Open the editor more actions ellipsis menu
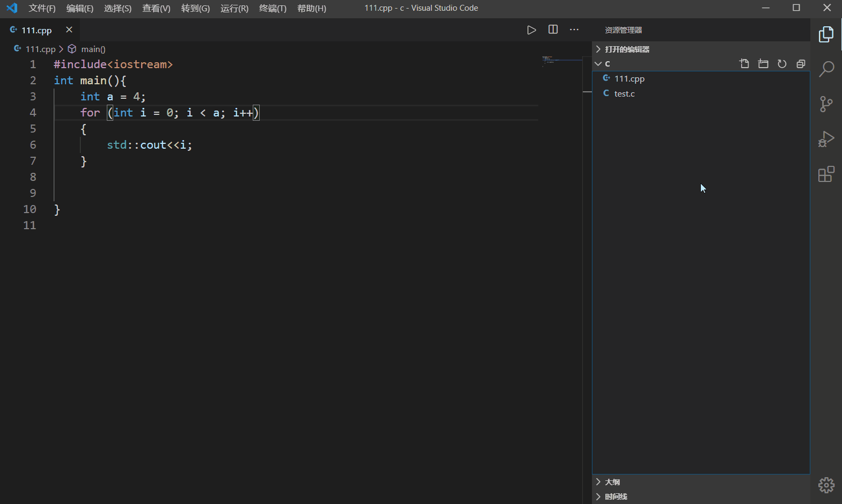This screenshot has height=504, width=842. click(x=574, y=30)
